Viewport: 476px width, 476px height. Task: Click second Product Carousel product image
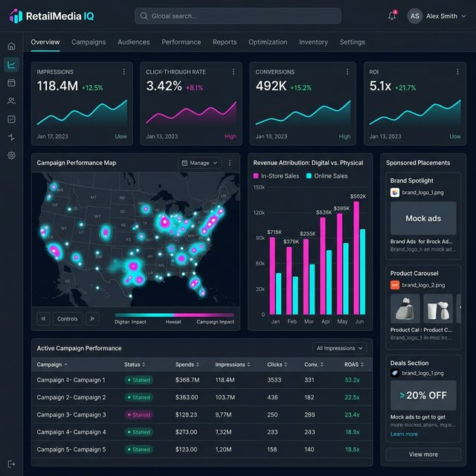pos(438,309)
